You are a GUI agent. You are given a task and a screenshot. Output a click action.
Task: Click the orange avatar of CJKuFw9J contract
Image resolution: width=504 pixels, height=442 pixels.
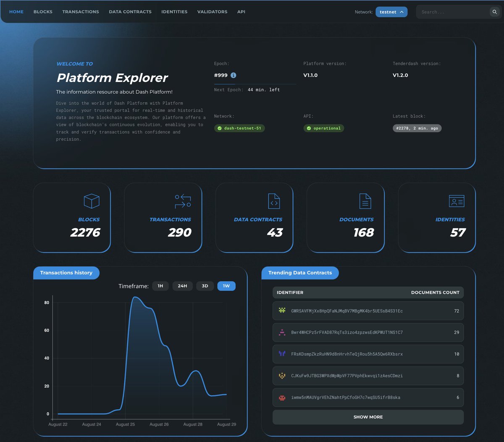[282, 376]
